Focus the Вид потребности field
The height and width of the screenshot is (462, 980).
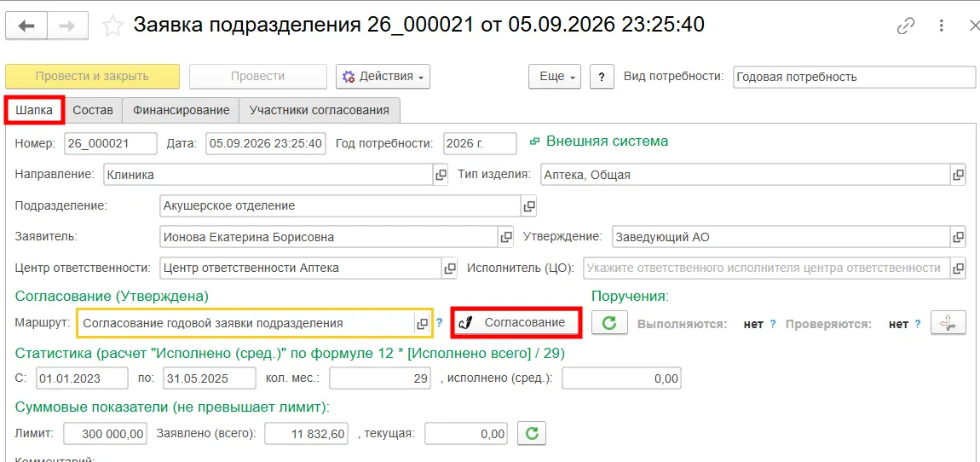click(x=856, y=77)
